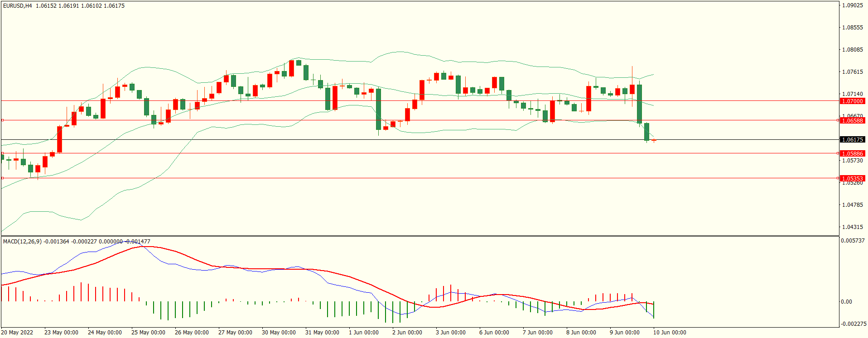Screen dimensions: 868x338
Task: Click the 1.07615 price scale value
Action: (852, 72)
